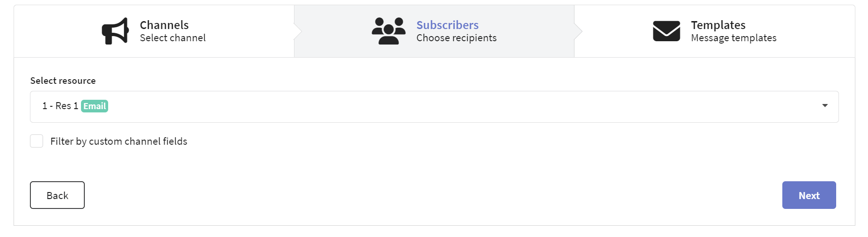Expand the Select resource dropdown arrow
868x237 pixels.
825,106
